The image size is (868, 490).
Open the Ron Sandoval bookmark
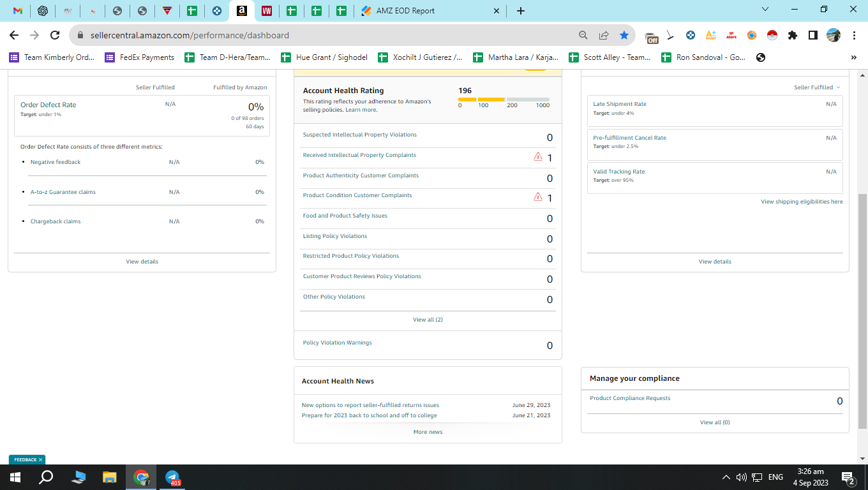[x=703, y=57]
